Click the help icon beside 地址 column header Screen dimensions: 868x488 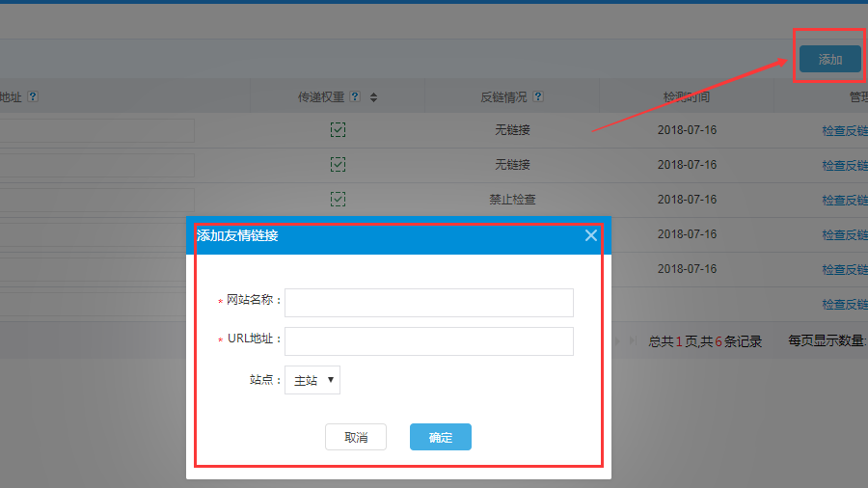click(x=33, y=96)
